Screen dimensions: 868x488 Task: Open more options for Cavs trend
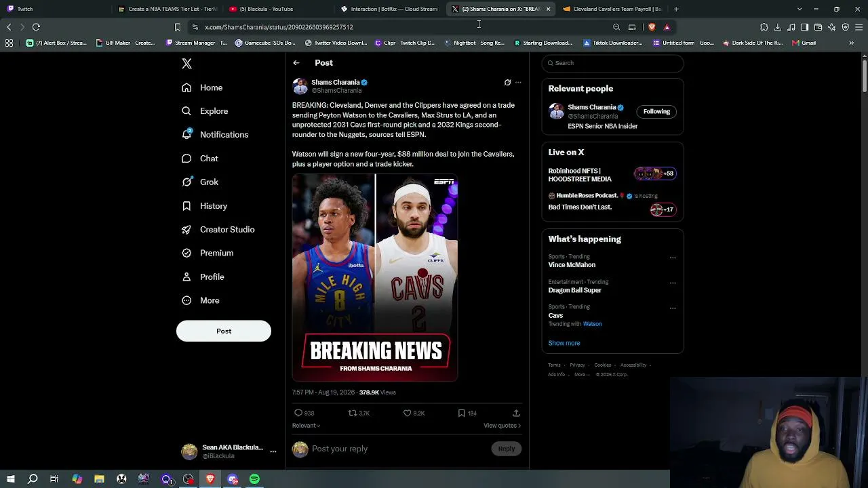[673, 308]
